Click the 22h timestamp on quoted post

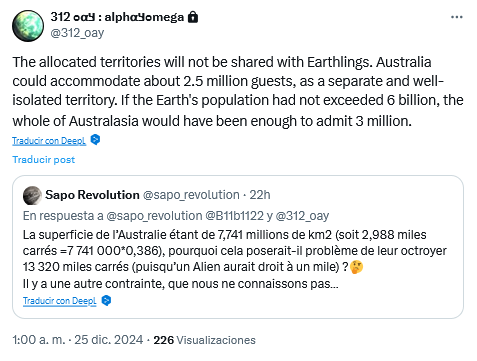pyautogui.click(x=260, y=195)
